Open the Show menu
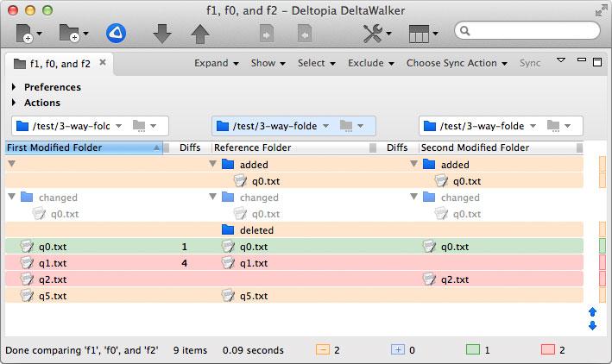Viewport: 612px width, 364px height. pos(268,63)
